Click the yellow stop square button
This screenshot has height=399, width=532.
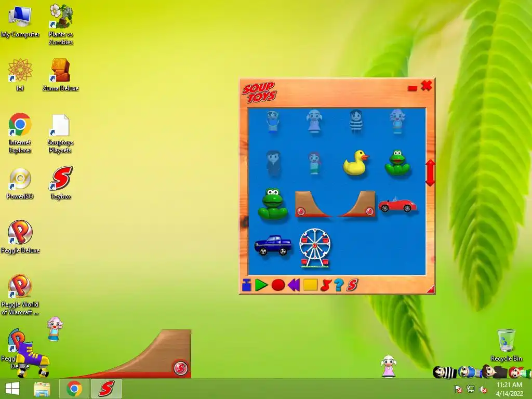coord(310,285)
